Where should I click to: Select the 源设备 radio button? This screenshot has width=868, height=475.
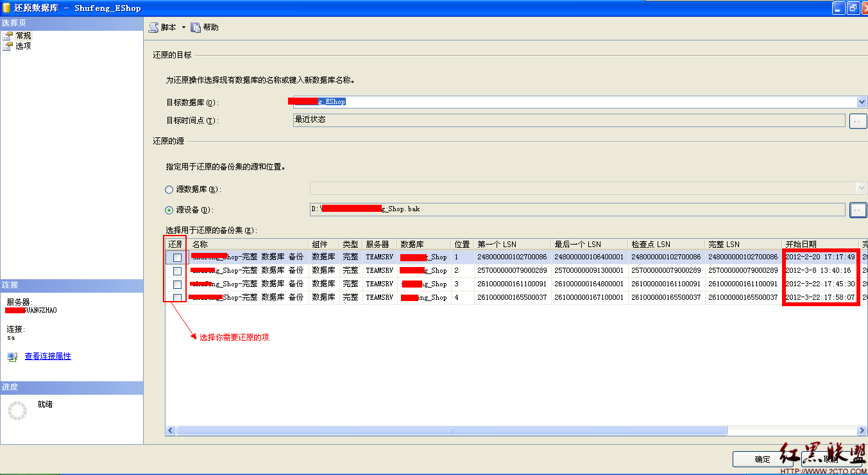point(169,210)
